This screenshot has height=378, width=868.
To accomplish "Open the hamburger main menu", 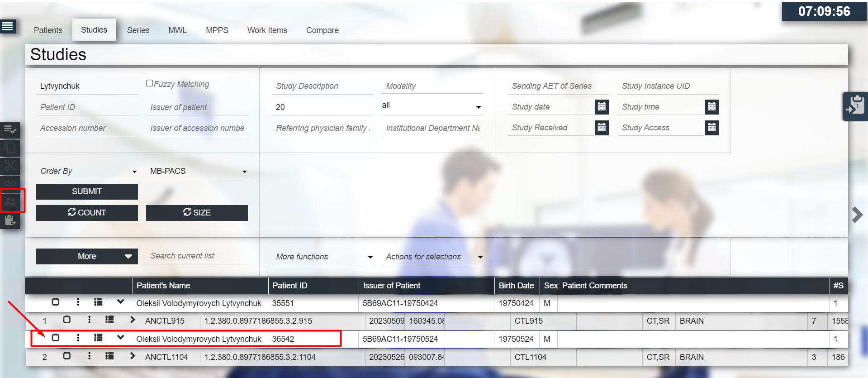I will tap(8, 26).
